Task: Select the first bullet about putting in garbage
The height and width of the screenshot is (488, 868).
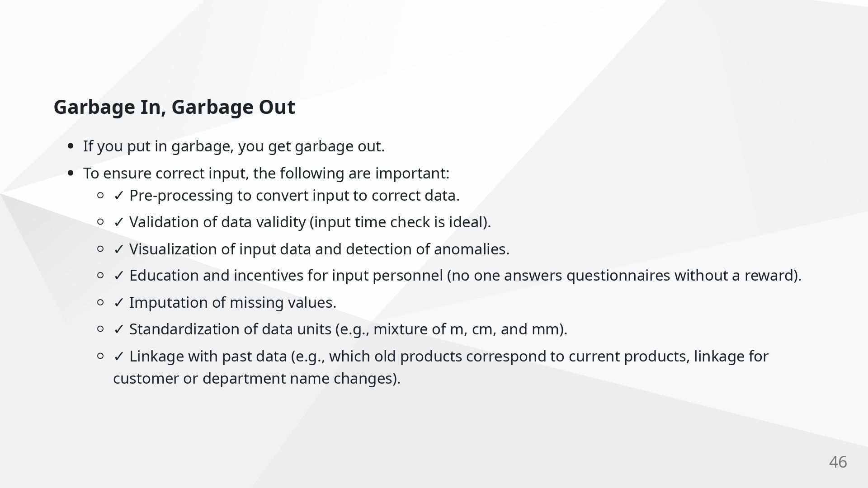Action: pyautogui.click(x=234, y=146)
